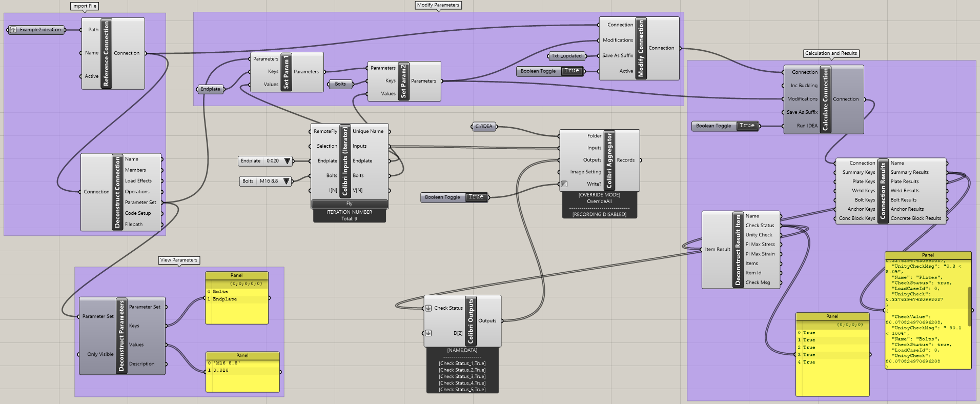Toggle the Write? checkbox icon on Colibri Aggregator

[564, 184]
